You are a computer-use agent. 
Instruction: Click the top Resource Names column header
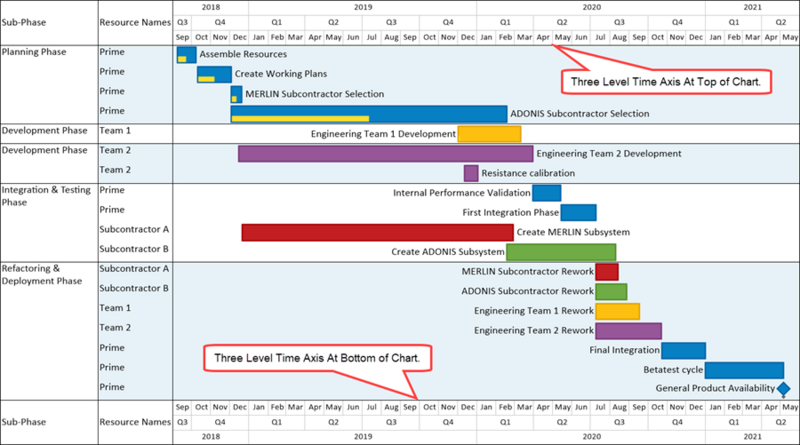(x=135, y=22)
